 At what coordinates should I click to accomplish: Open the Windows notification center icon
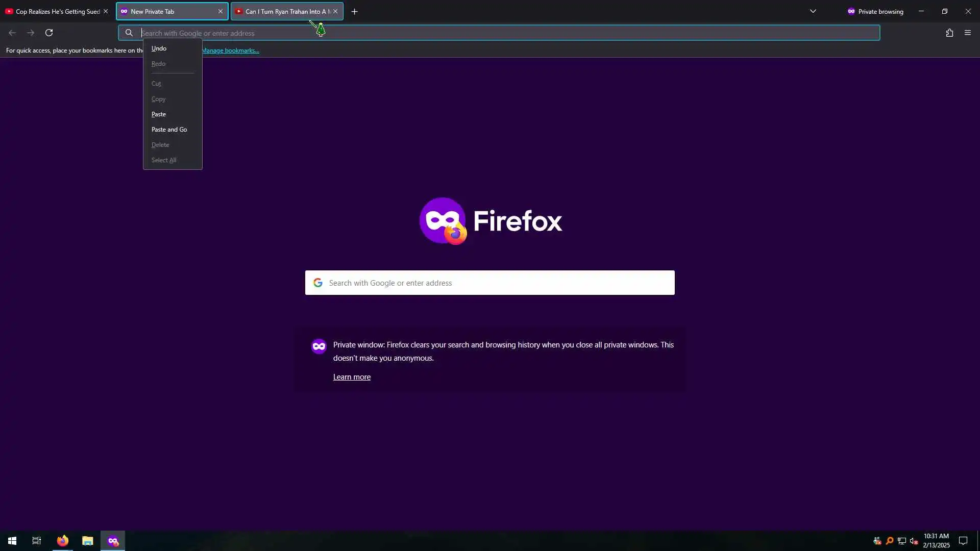point(963,541)
